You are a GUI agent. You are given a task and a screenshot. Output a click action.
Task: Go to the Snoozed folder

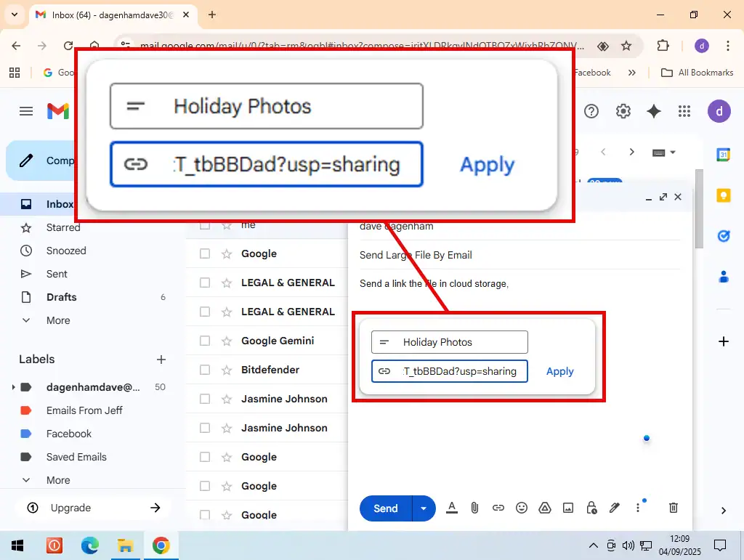pos(65,251)
